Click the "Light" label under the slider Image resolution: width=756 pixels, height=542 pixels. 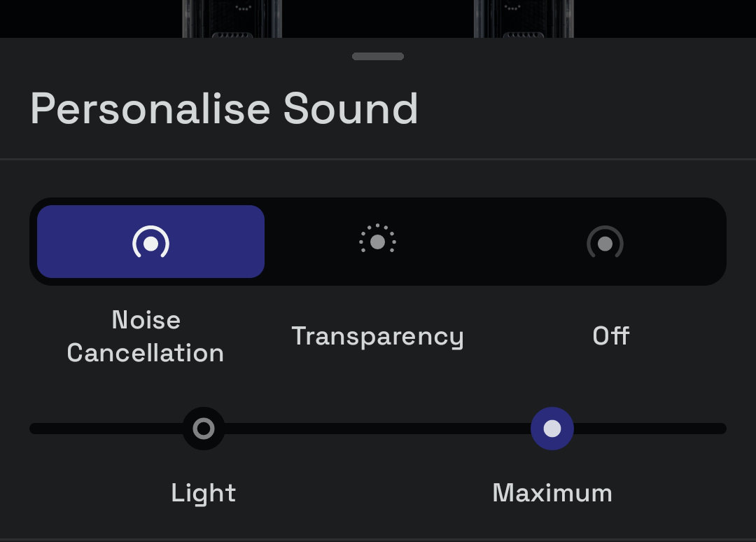click(204, 493)
